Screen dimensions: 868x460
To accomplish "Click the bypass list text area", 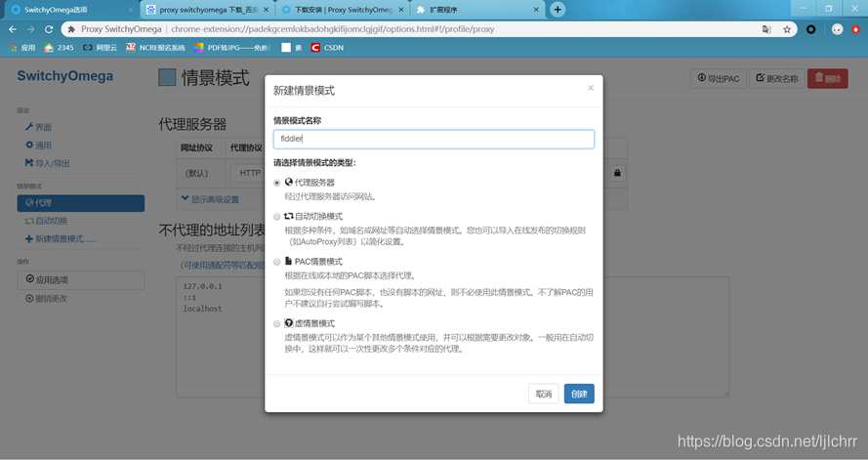I will [452, 337].
